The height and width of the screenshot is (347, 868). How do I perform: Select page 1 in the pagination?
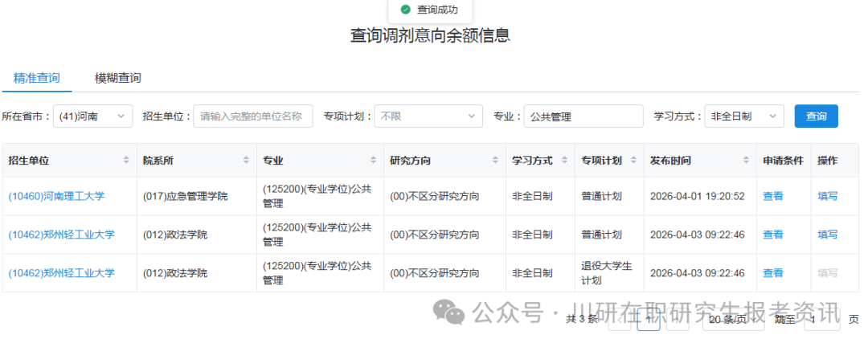[649, 320]
